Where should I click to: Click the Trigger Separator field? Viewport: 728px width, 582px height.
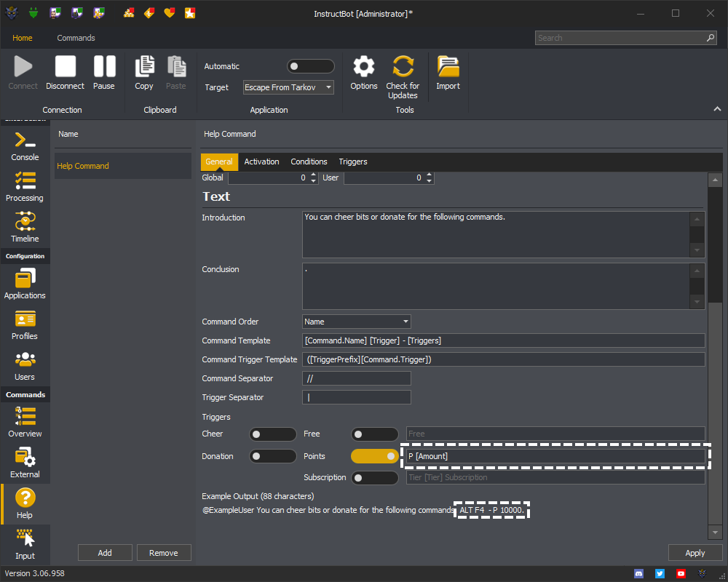[357, 397]
